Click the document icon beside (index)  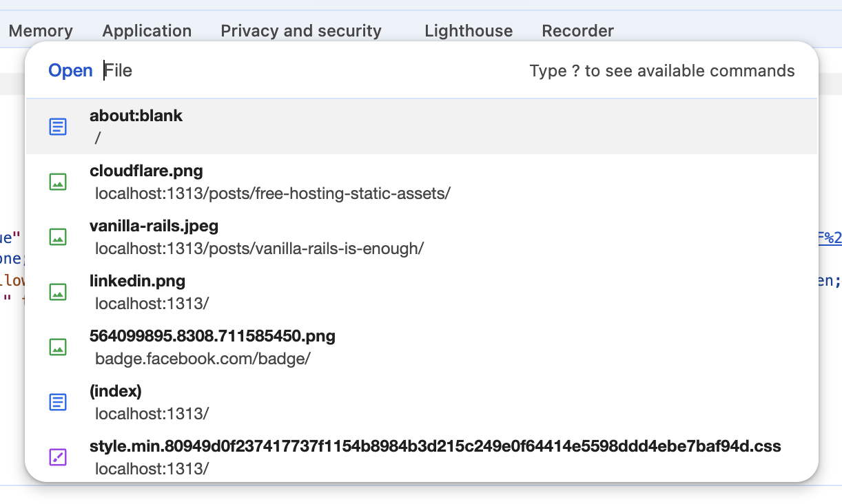(x=58, y=402)
